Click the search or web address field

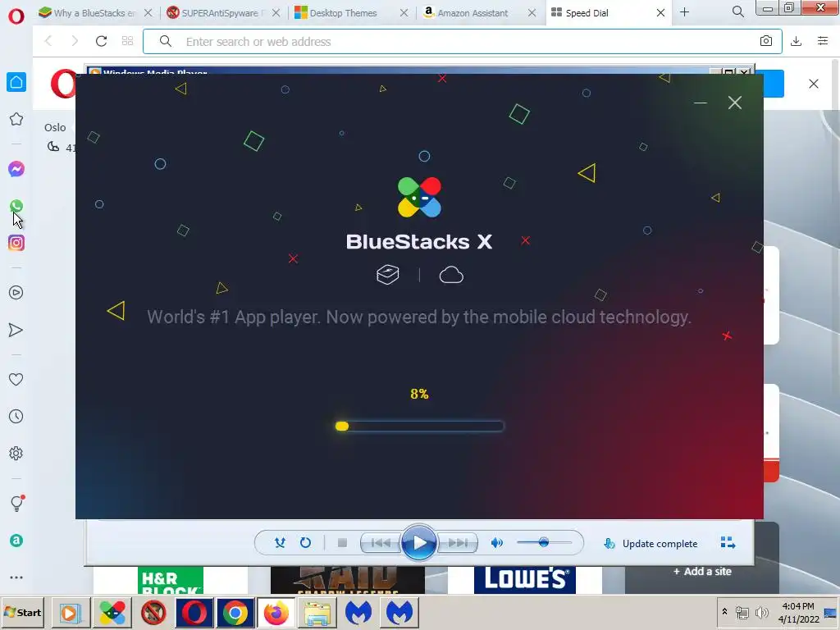coord(463,41)
